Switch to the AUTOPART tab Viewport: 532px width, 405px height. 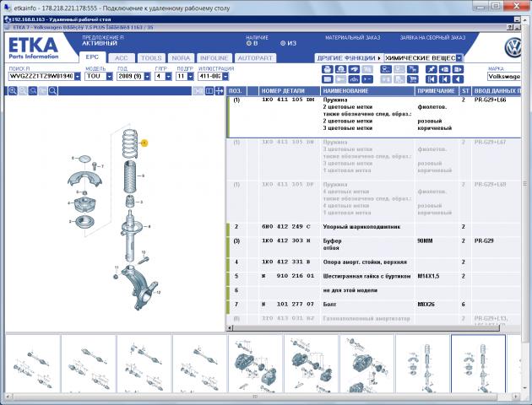[x=255, y=58]
